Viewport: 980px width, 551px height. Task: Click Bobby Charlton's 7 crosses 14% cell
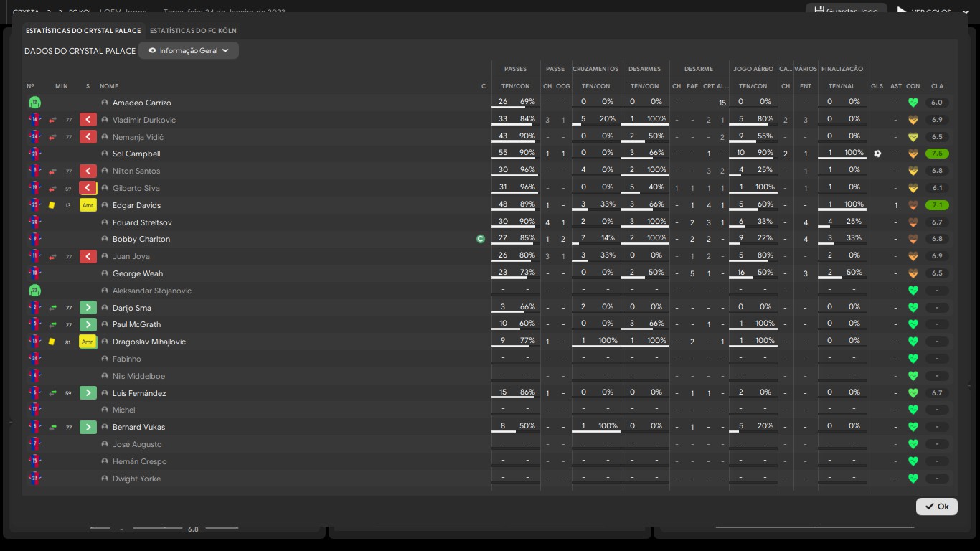click(x=596, y=239)
